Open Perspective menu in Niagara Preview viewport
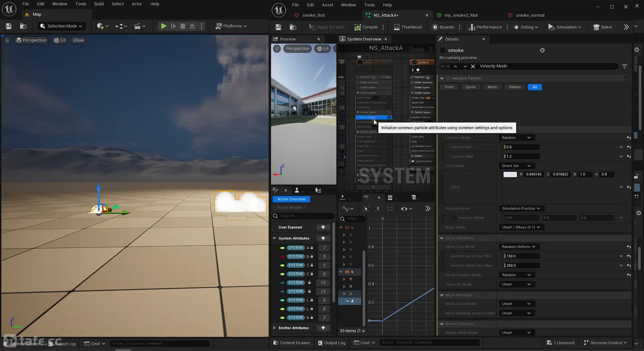The width and height of the screenshot is (644, 351). point(297,48)
